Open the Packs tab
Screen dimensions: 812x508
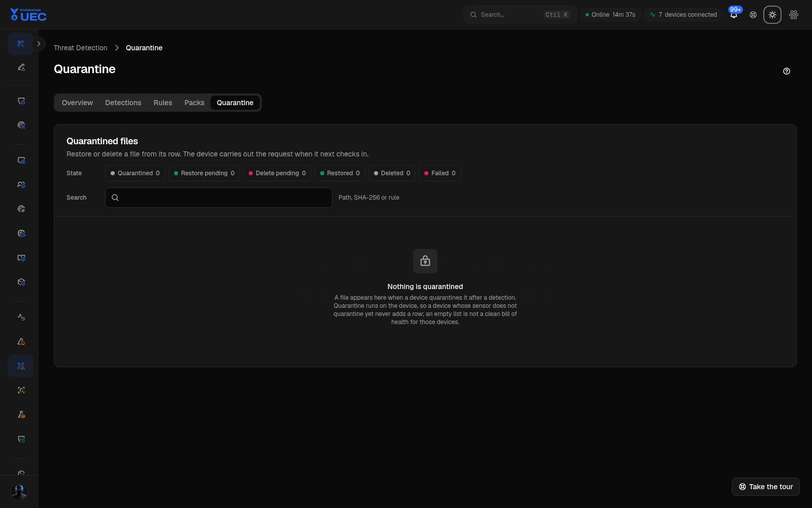(x=194, y=103)
